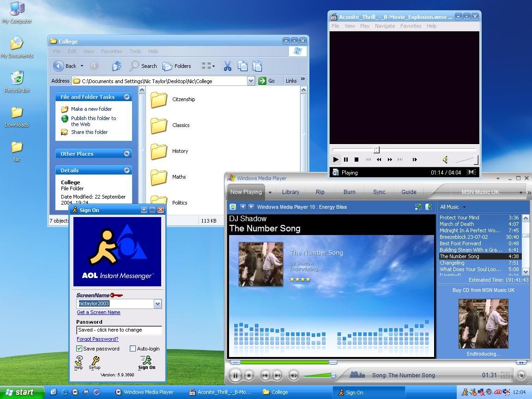Viewport: 532px width, 399px height.
Task: Collapse the Details panel
Action: (x=127, y=170)
